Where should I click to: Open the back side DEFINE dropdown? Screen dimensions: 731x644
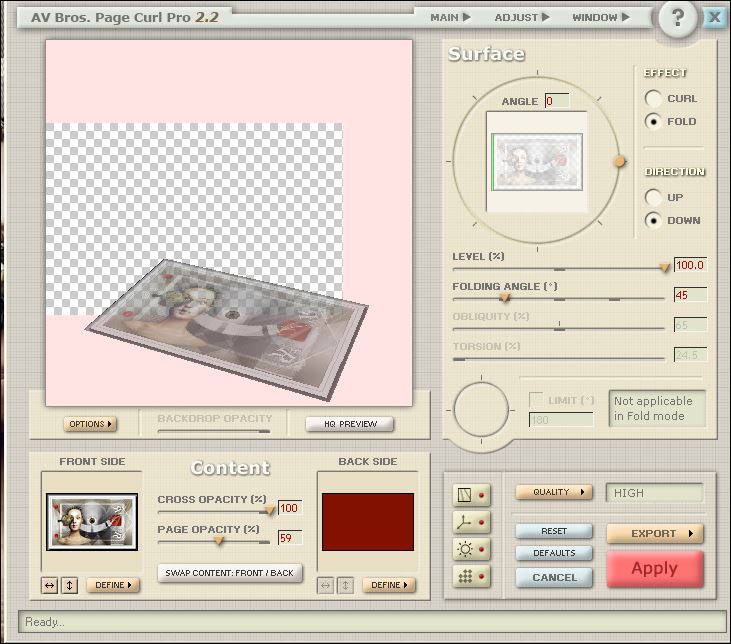(x=389, y=585)
